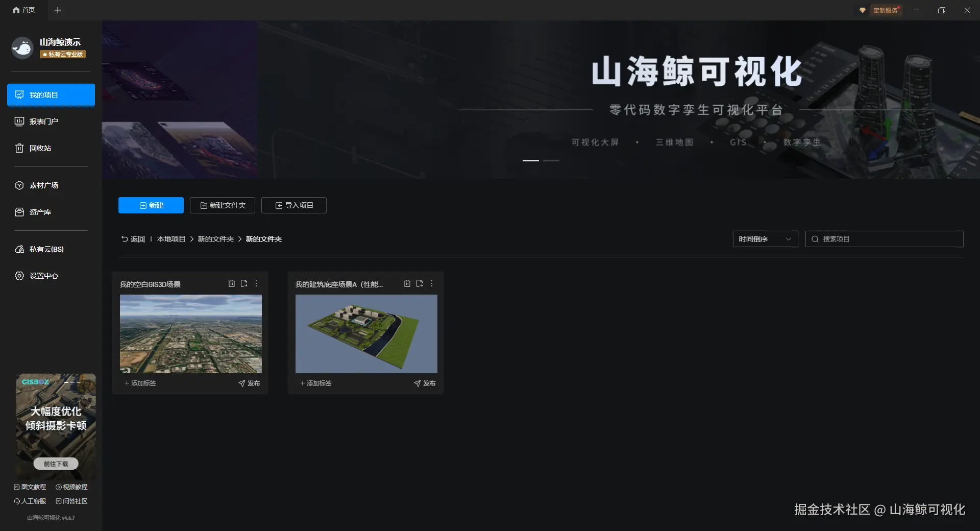The image size is (980, 531).
Task: Click 新建文件夹 button
Action: coord(223,205)
